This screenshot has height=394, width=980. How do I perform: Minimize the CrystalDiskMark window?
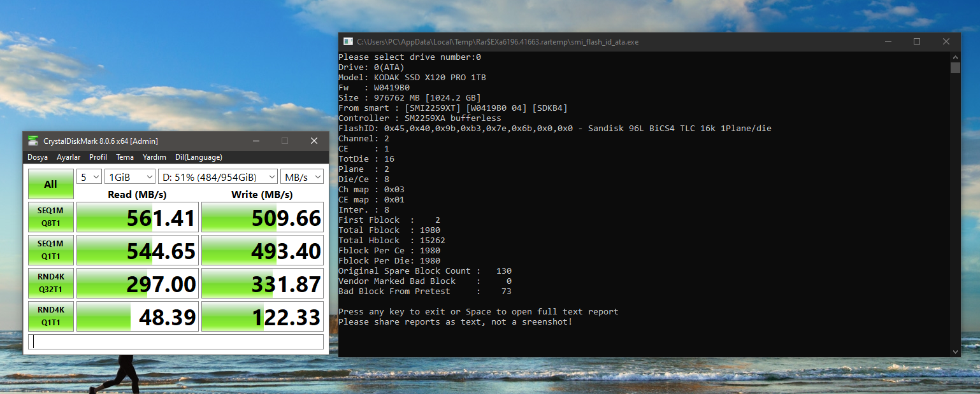pyautogui.click(x=256, y=141)
